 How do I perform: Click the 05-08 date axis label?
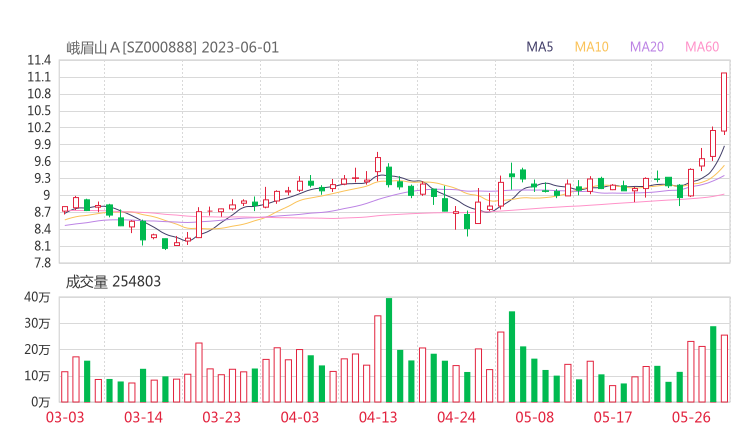[535, 417]
